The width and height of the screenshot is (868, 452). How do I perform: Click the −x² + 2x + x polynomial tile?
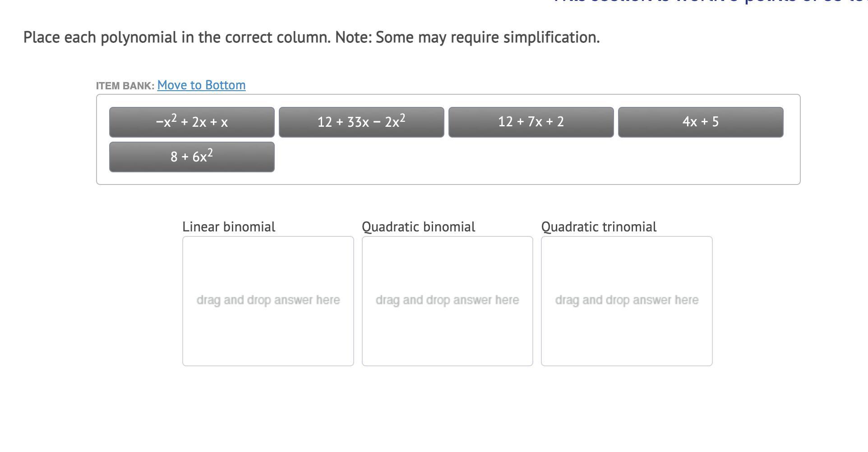tap(192, 122)
